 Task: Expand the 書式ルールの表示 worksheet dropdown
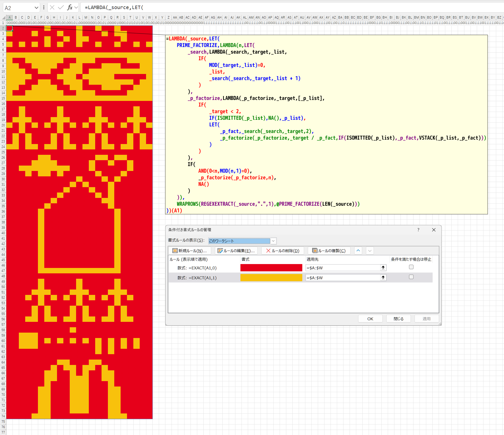coord(273,241)
